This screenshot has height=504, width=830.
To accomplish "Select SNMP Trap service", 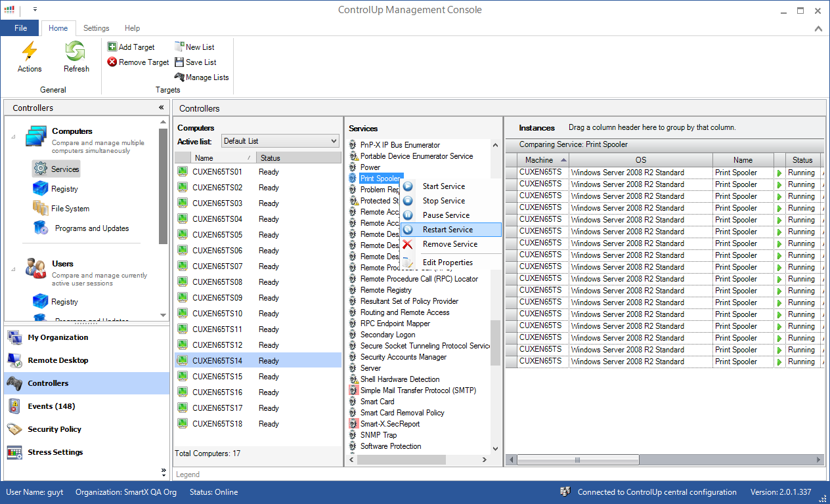I will [378, 435].
